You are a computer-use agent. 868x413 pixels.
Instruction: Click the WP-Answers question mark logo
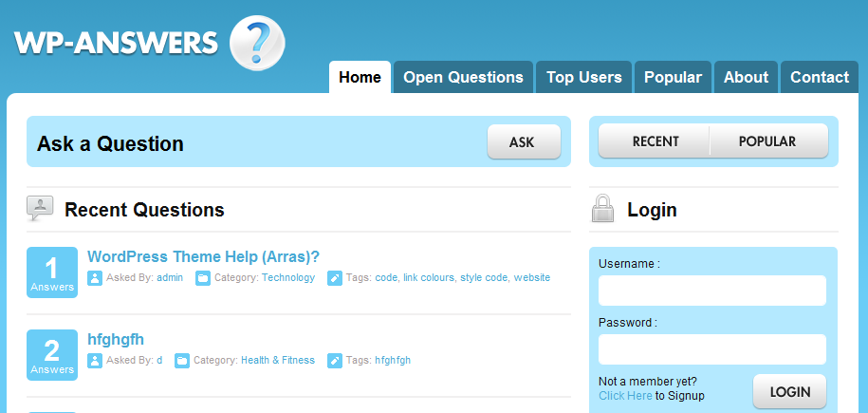pos(257,44)
